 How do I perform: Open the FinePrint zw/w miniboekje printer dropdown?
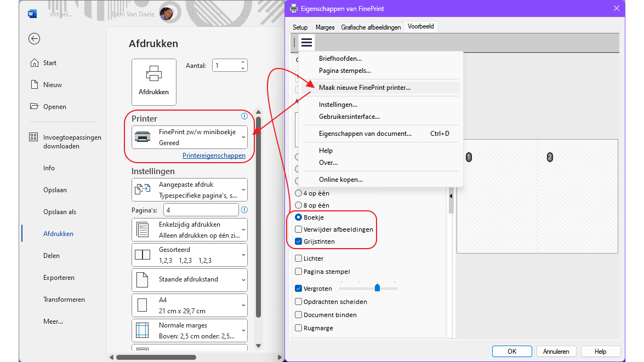189,137
